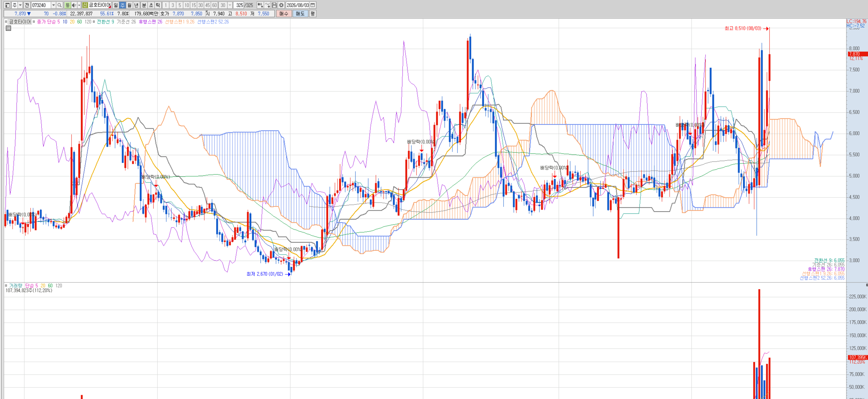The height and width of the screenshot is (399, 868).
Task: Click the 거래량 volume legend label
Action: tap(16, 286)
